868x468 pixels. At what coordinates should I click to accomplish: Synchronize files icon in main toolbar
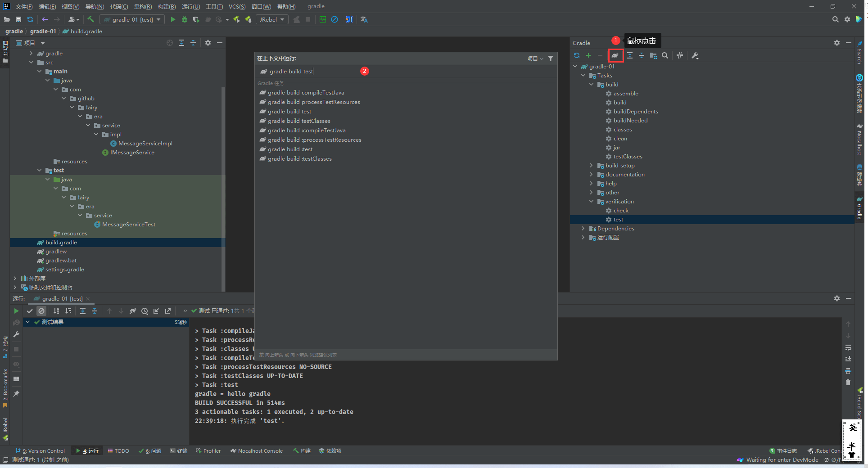coord(30,19)
